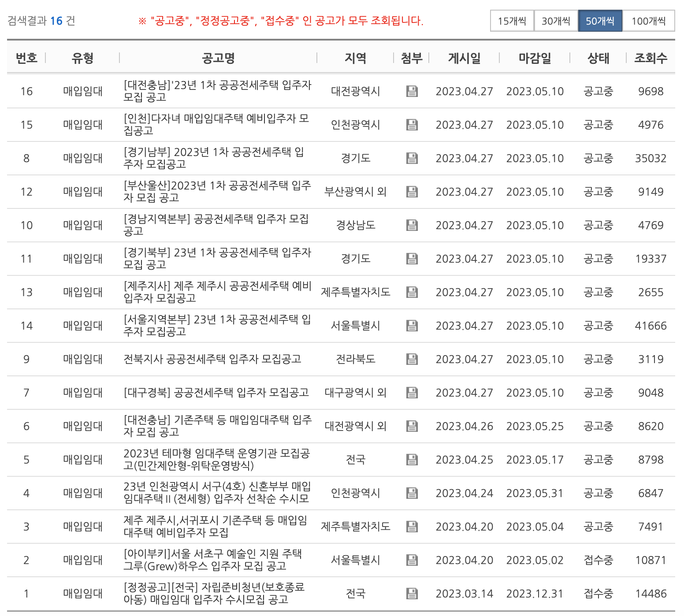Click region cell 전라북도
The width and height of the screenshot is (684, 616).
tap(356, 359)
